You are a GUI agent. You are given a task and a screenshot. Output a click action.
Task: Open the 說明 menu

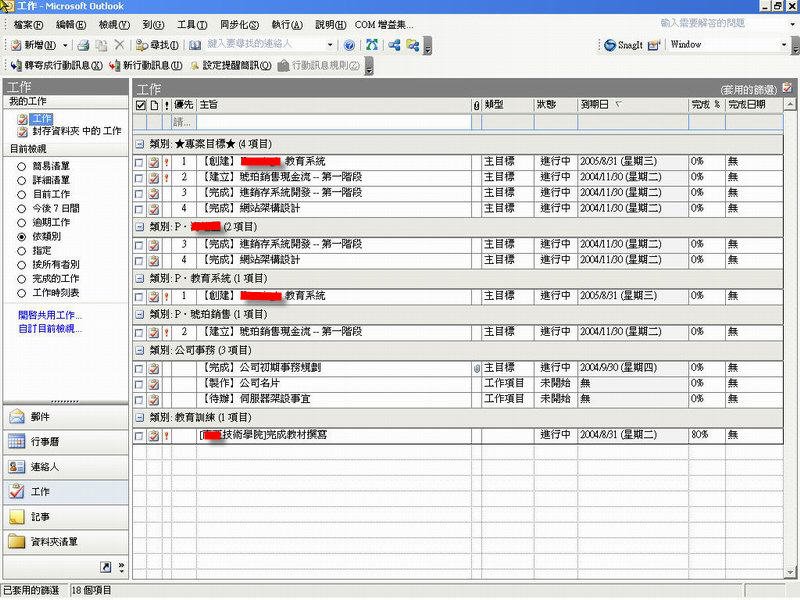click(x=331, y=24)
